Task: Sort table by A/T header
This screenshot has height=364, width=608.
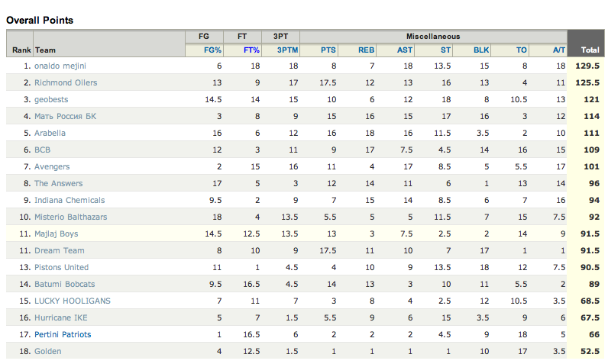Action: 559,50
